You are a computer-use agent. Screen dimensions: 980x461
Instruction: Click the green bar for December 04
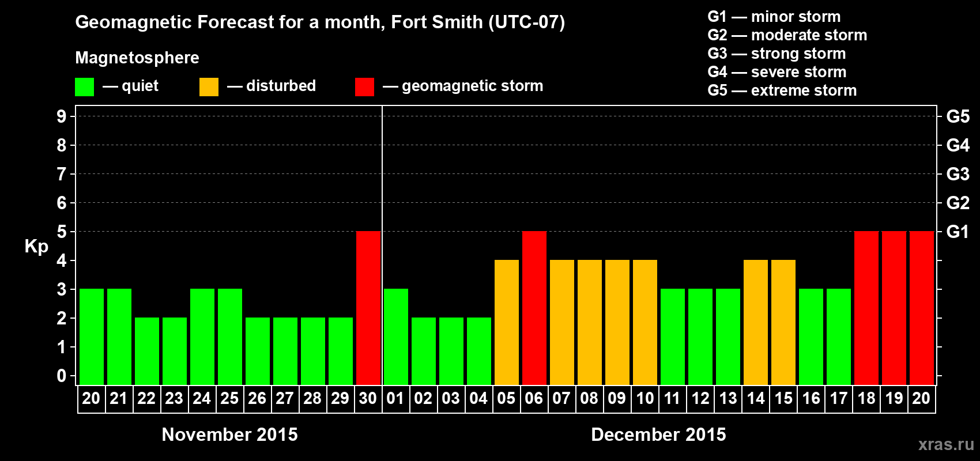(x=479, y=351)
